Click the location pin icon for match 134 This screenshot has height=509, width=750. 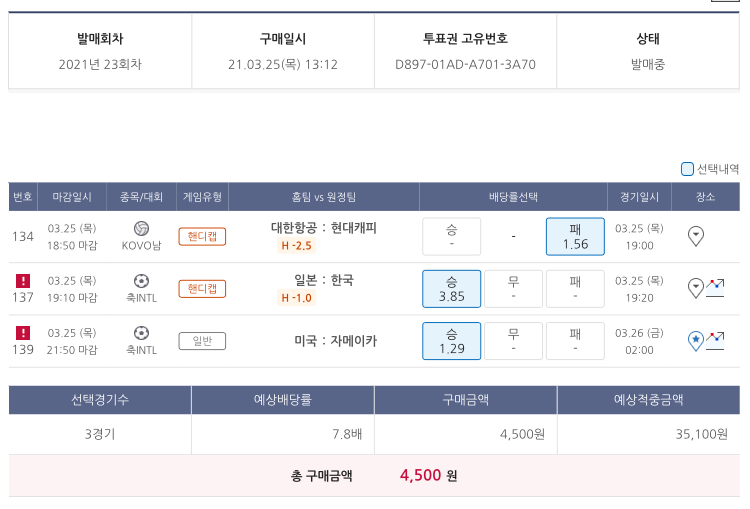(x=697, y=237)
